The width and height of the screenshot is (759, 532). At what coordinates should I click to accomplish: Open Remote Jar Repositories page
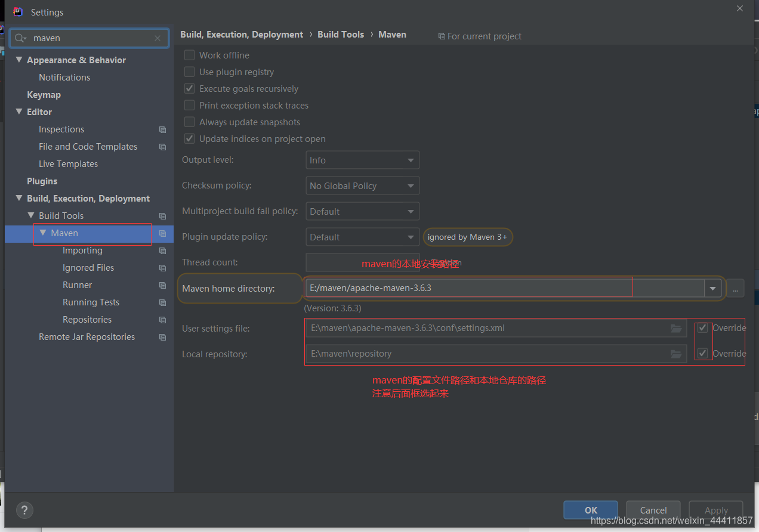87,337
